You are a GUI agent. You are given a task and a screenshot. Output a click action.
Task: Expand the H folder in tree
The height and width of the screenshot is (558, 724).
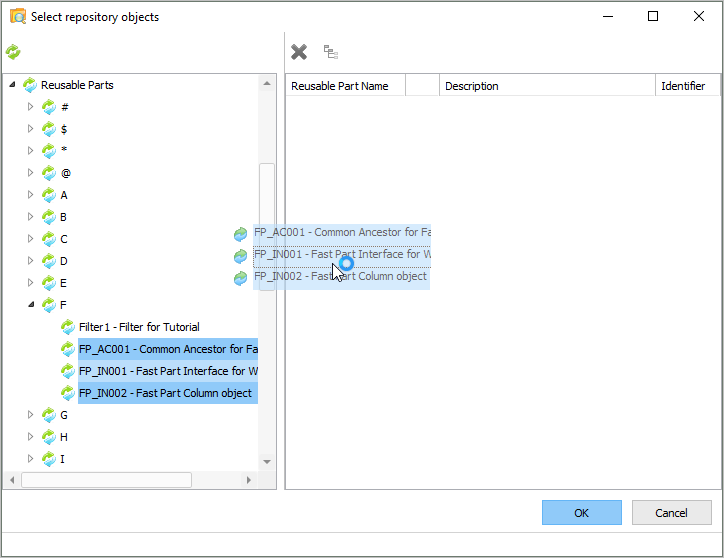click(x=30, y=437)
